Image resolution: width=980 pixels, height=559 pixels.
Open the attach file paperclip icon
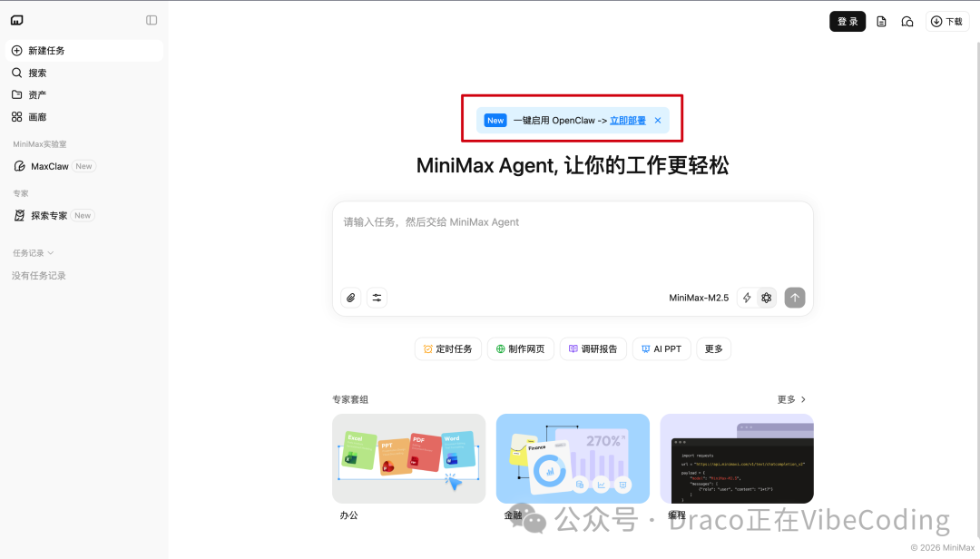[x=351, y=298]
